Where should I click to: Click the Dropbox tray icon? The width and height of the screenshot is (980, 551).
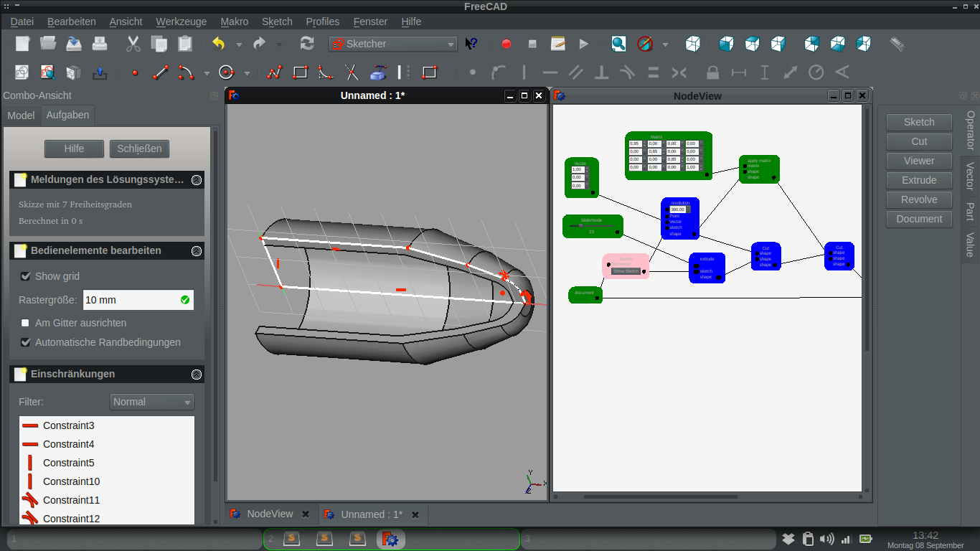coord(788,539)
